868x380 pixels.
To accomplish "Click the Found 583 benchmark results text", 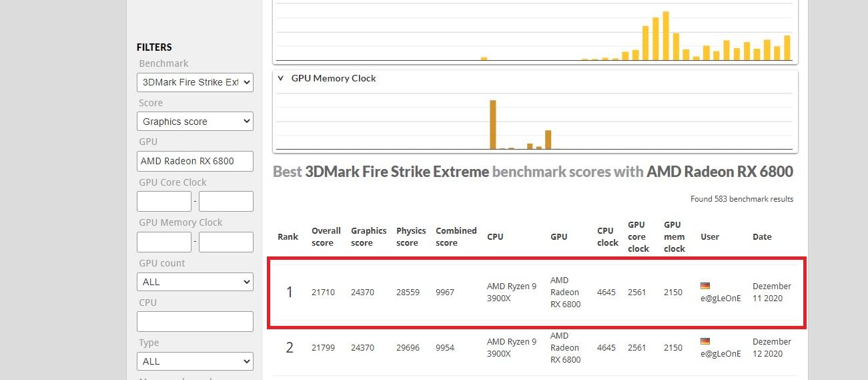I will [742, 199].
